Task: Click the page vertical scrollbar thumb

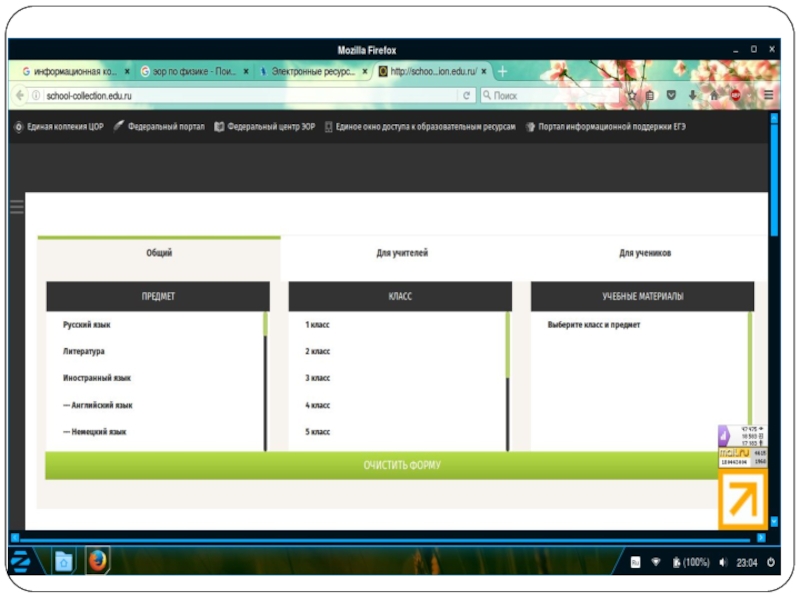Action: 774,180
